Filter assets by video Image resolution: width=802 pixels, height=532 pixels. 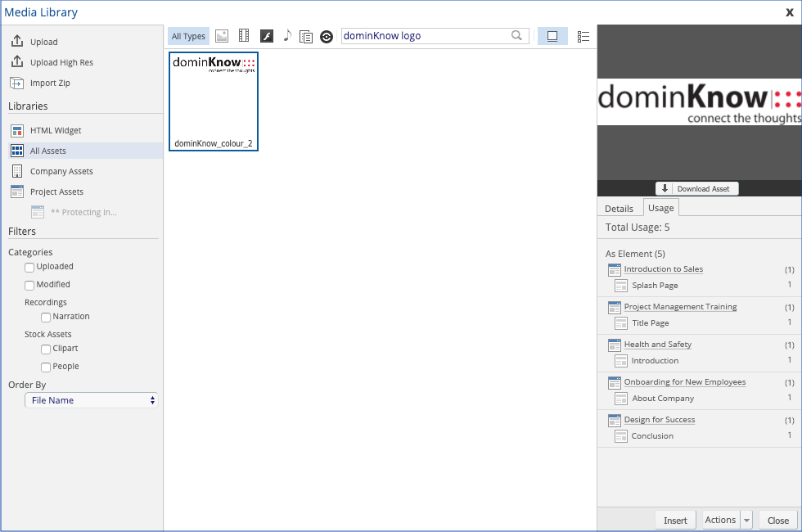pyautogui.click(x=243, y=36)
